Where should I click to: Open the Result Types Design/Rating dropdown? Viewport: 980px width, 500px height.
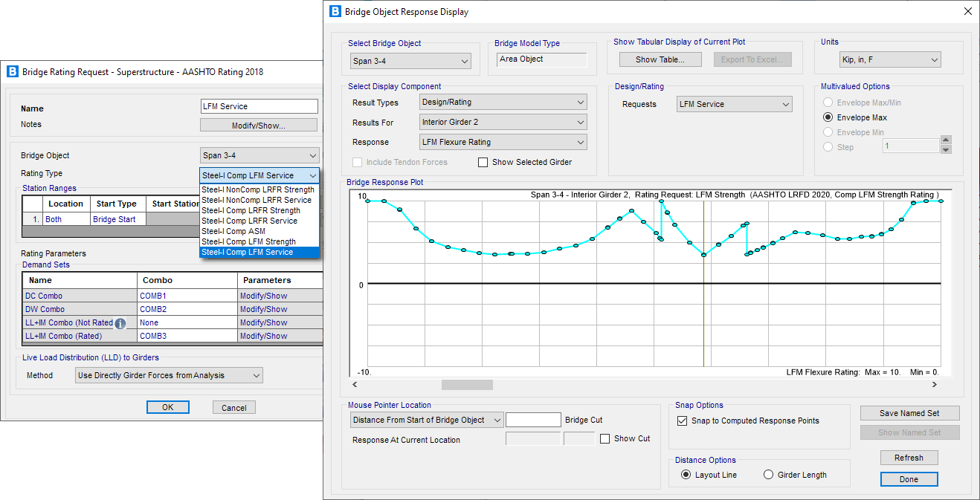(503, 103)
